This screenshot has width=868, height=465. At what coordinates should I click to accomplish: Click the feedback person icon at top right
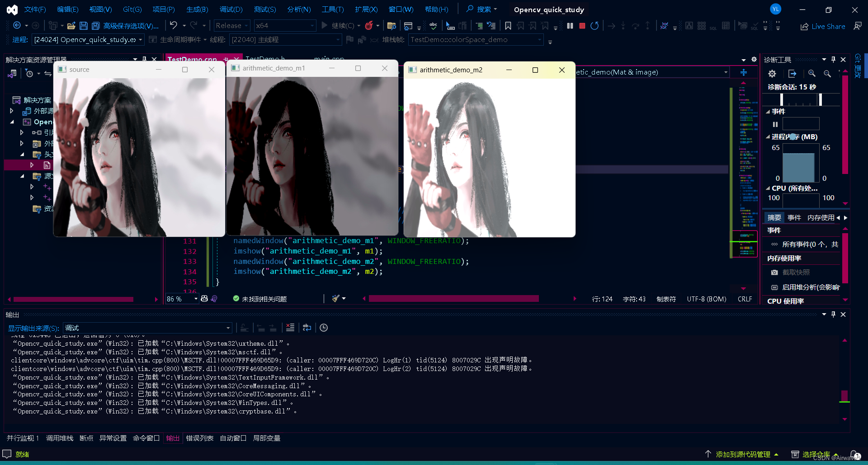858,26
